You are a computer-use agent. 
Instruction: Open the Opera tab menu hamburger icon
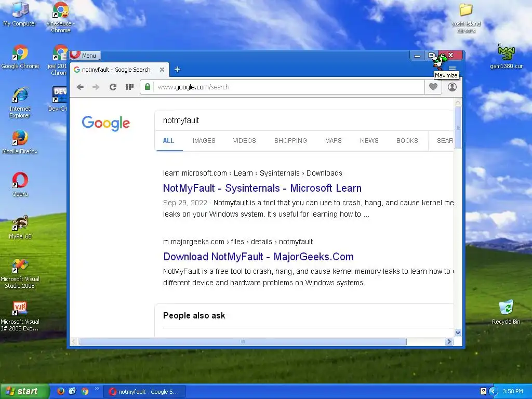point(452,68)
